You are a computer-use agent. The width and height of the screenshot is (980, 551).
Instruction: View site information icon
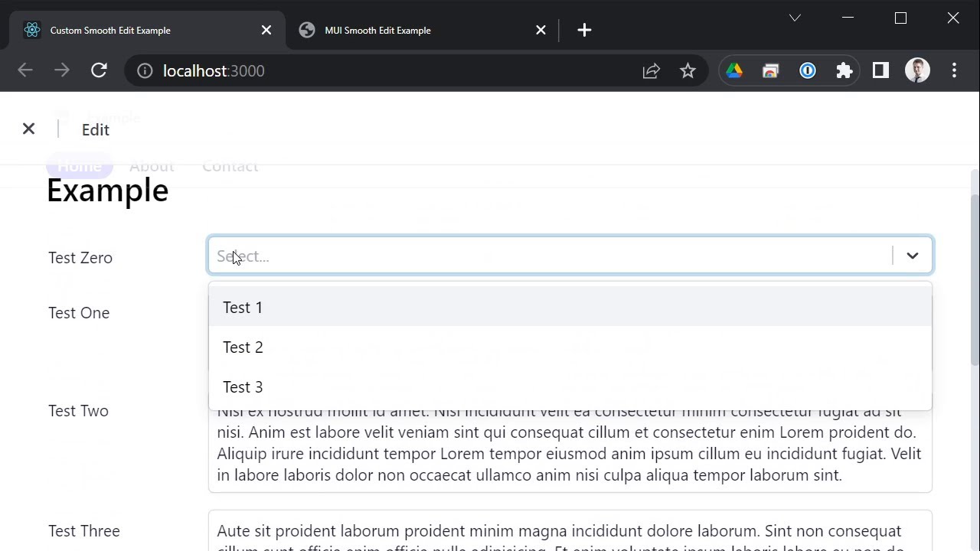pyautogui.click(x=145, y=70)
